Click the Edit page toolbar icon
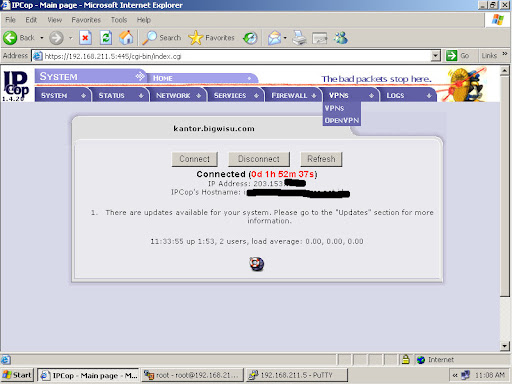The image size is (512, 384). coord(320,38)
